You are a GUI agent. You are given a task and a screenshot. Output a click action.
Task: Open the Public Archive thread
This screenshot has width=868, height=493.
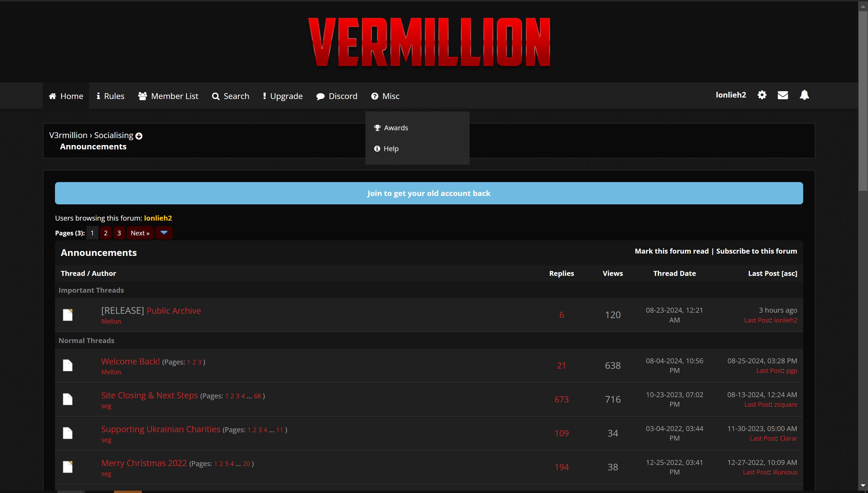(174, 311)
